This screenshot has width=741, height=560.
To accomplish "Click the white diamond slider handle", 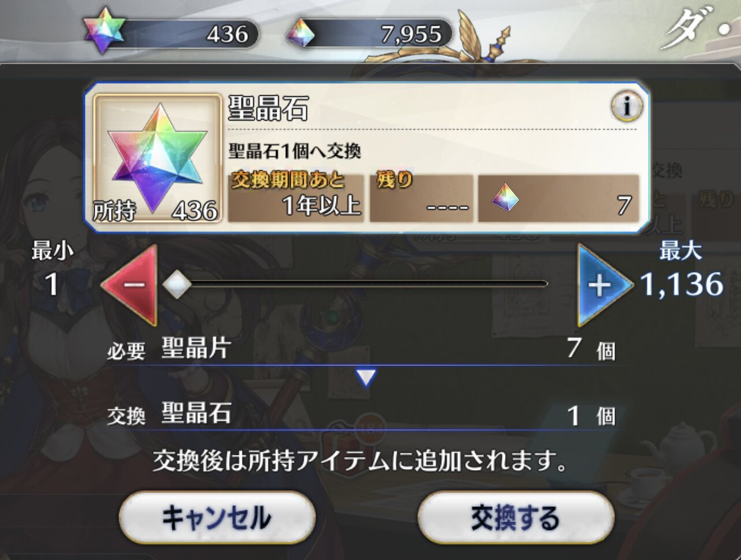I will coord(177,284).
